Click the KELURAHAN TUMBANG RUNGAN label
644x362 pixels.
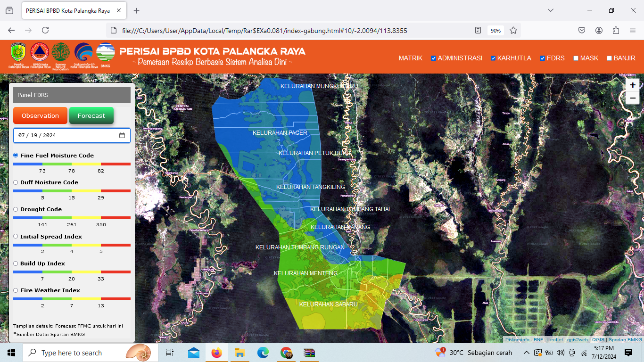pyautogui.click(x=300, y=247)
